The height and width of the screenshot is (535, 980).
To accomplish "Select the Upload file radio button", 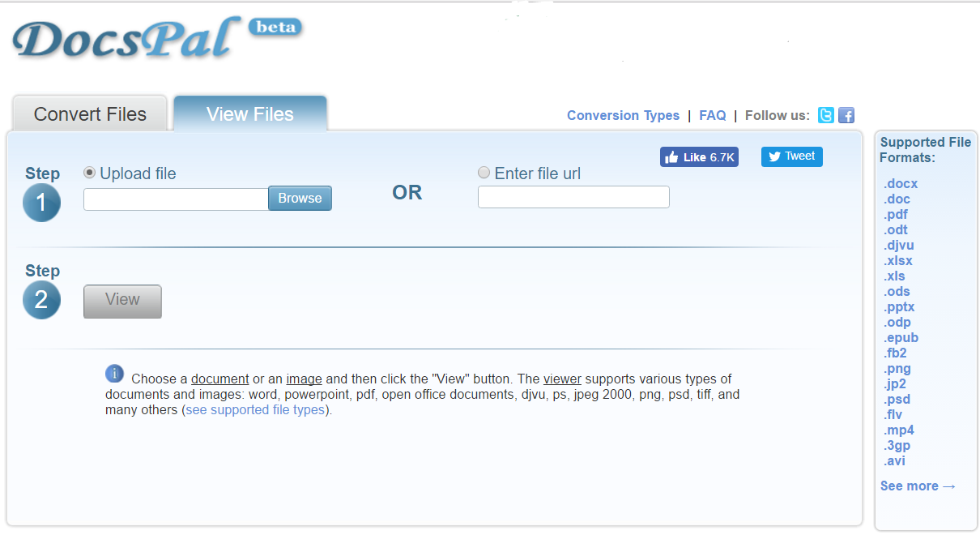I will click(x=90, y=173).
